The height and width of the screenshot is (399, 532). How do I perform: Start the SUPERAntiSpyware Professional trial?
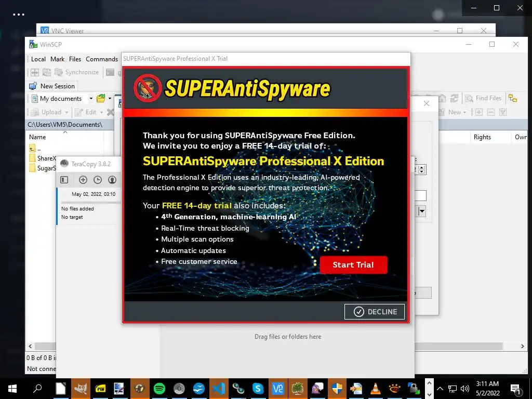pos(353,264)
